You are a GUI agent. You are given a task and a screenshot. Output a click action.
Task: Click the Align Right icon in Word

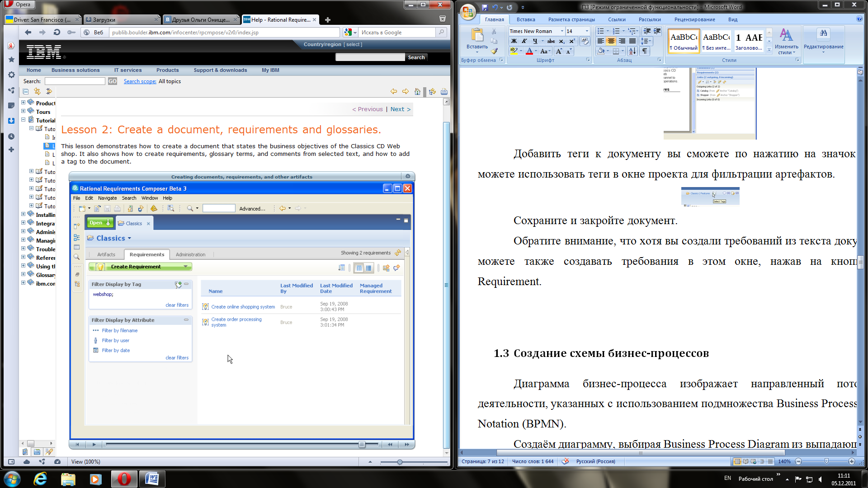[x=622, y=41]
